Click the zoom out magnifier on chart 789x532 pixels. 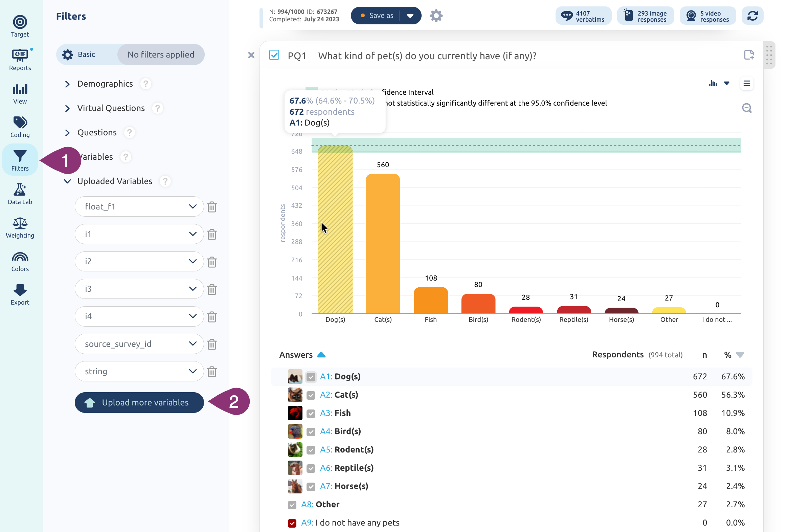(x=747, y=108)
